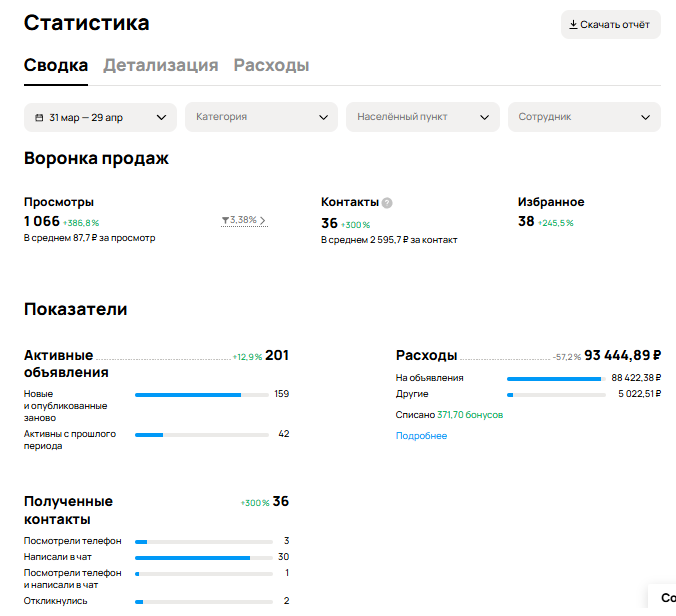
Task: Click the help icon next to Контакты
Action: (x=387, y=203)
